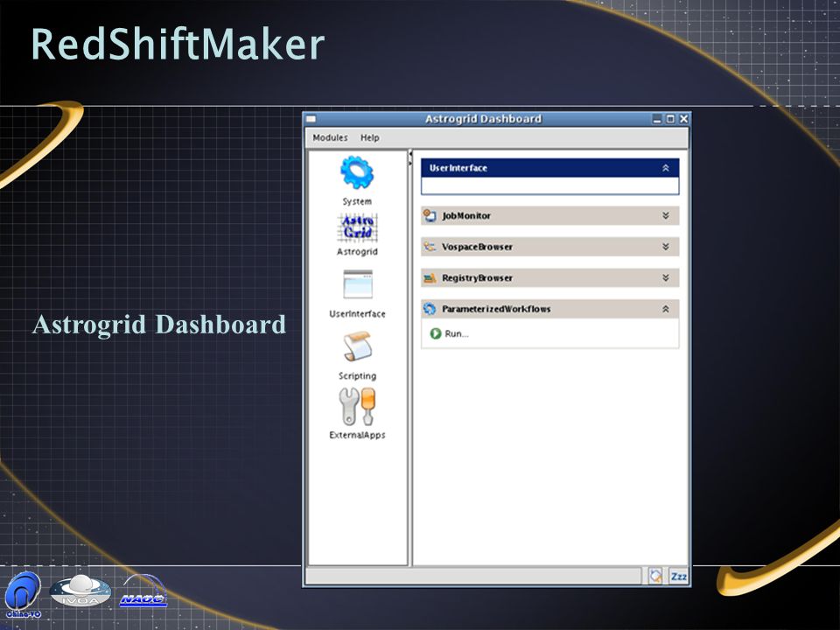Click the ParameterizedWorkflows panel icon

(x=430, y=309)
